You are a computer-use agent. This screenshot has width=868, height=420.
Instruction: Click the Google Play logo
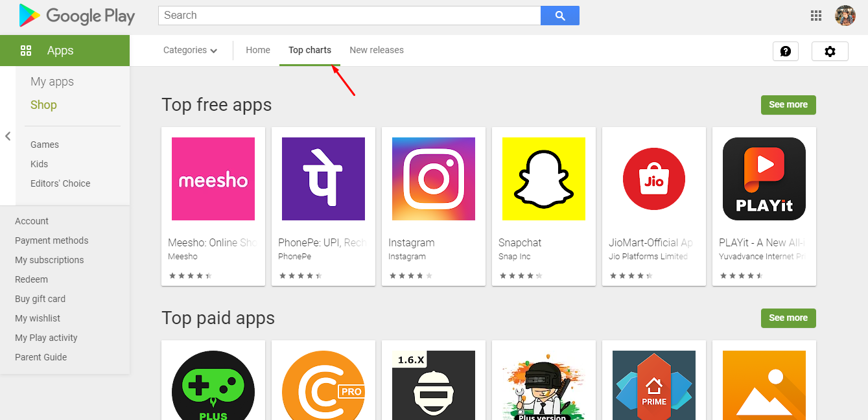(76, 16)
